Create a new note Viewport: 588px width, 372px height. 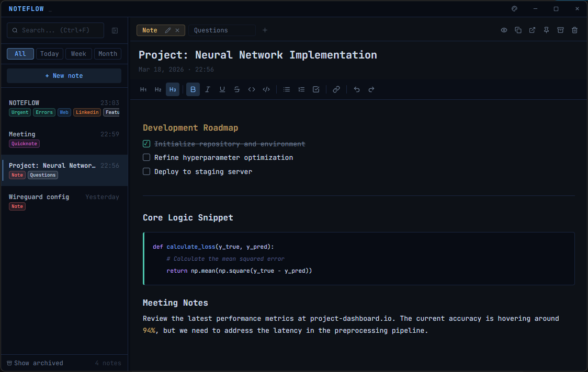click(64, 76)
